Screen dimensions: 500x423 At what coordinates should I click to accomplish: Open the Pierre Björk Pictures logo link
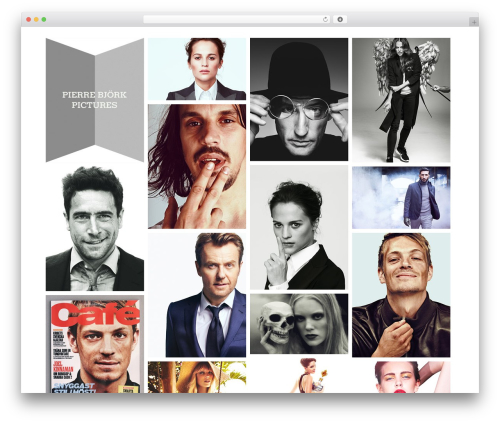point(95,100)
